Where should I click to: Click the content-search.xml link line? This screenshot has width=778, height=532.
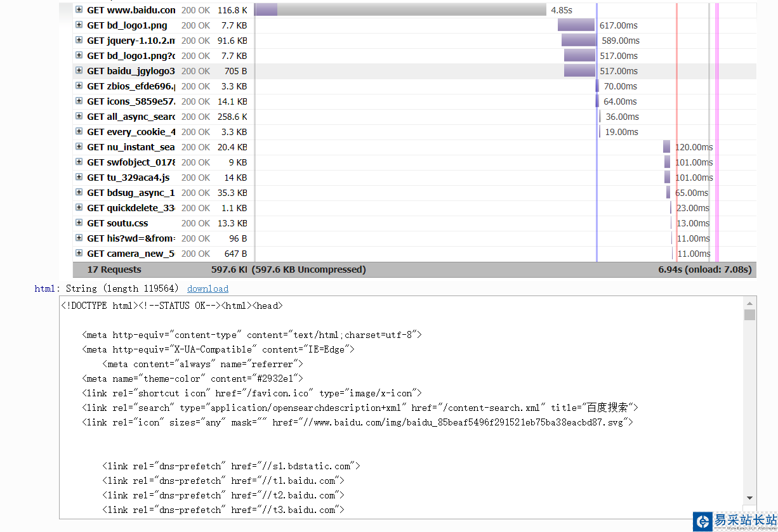coord(360,408)
